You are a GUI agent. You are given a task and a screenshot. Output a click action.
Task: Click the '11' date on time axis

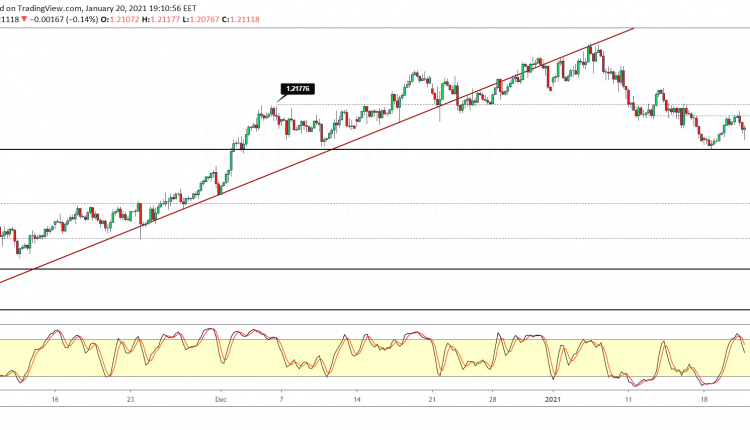click(629, 399)
